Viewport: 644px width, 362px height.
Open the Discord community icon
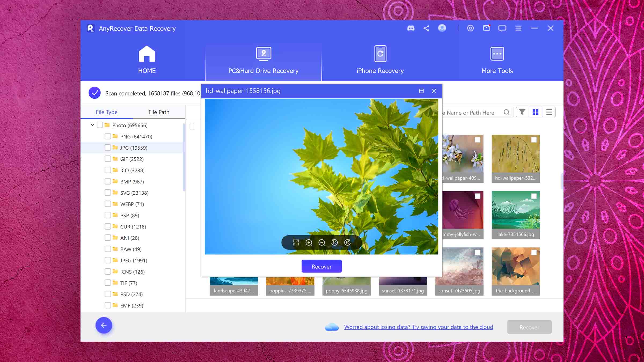(x=411, y=28)
